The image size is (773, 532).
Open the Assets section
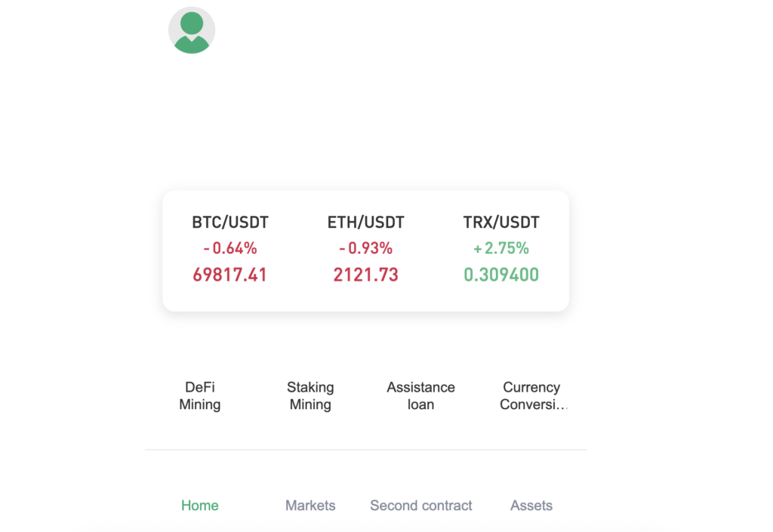coord(531,506)
